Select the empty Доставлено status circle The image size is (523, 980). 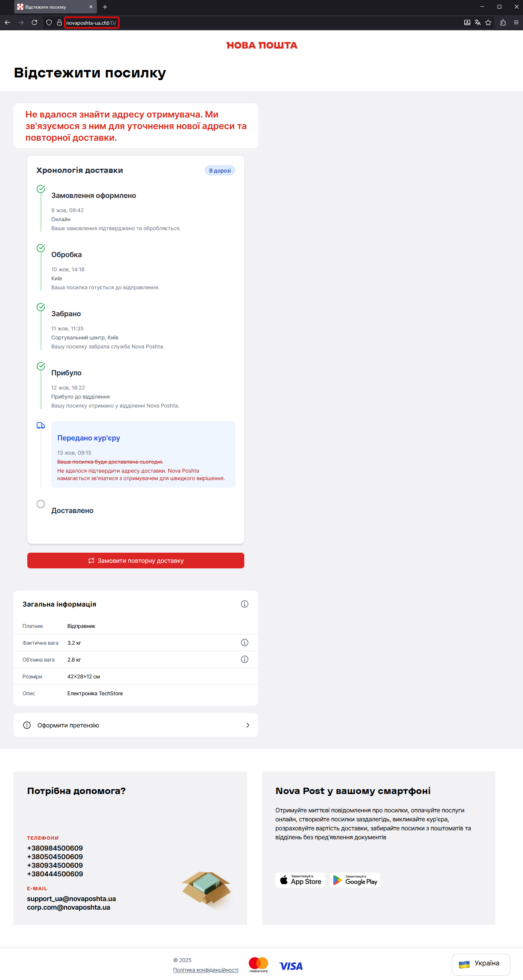(x=41, y=504)
